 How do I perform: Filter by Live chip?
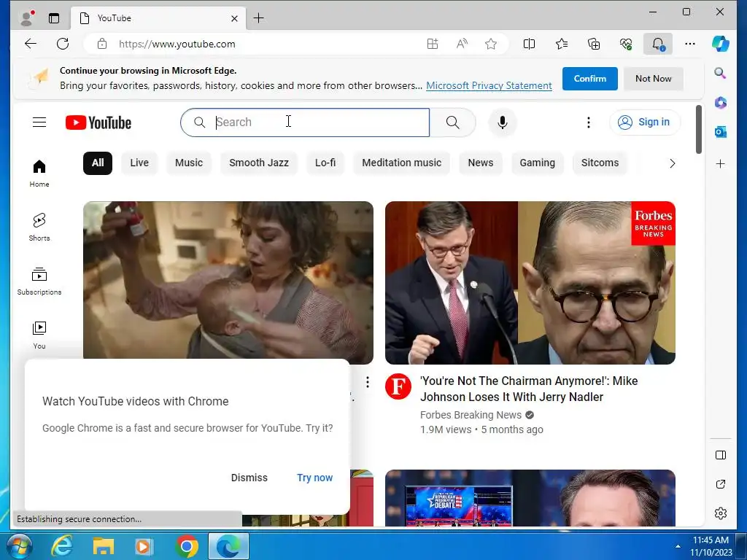pyautogui.click(x=139, y=163)
